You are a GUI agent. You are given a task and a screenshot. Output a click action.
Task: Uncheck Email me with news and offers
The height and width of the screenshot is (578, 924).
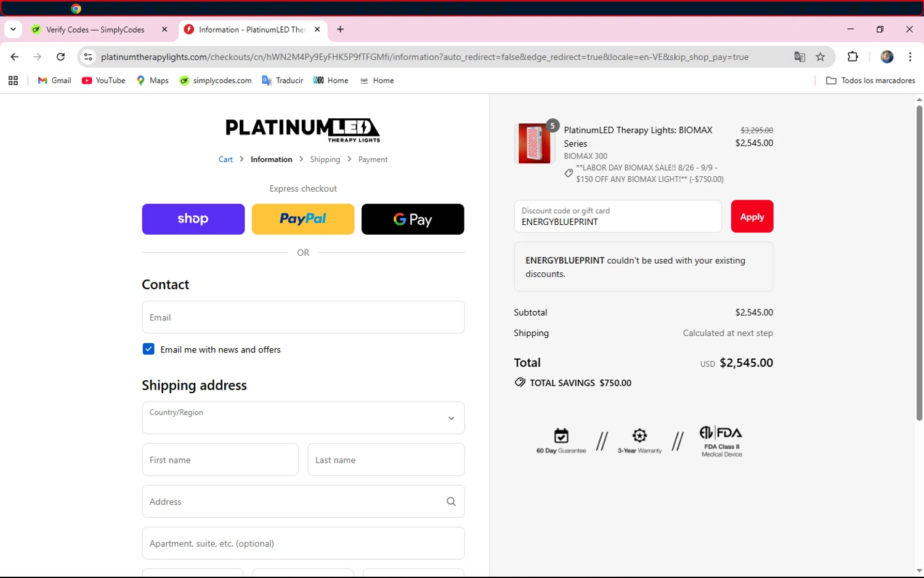pyautogui.click(x=148, y=349)
